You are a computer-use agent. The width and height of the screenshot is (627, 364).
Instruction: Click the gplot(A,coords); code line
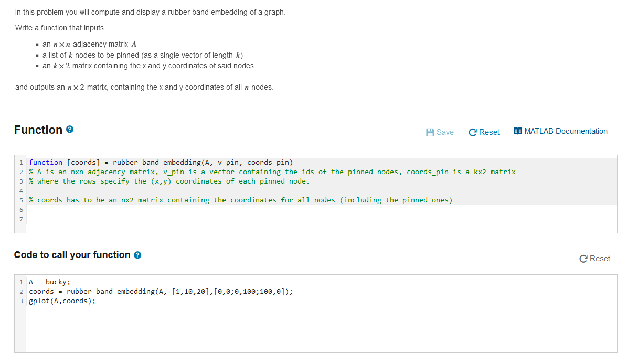[62, 301]
